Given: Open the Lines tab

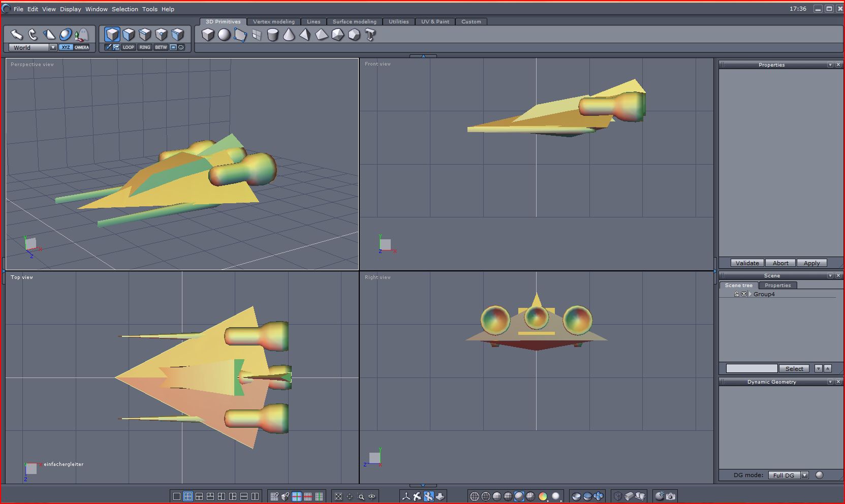Looking at the screenshot, I should (314, 21).
